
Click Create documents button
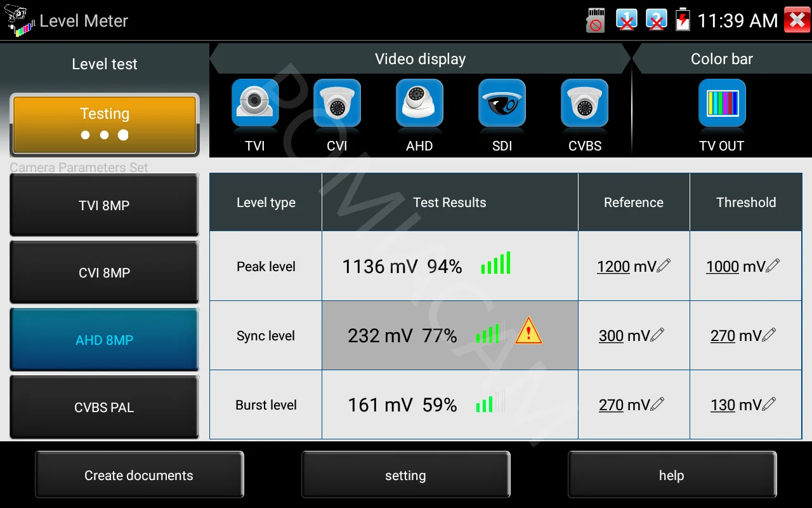point(139,475)
